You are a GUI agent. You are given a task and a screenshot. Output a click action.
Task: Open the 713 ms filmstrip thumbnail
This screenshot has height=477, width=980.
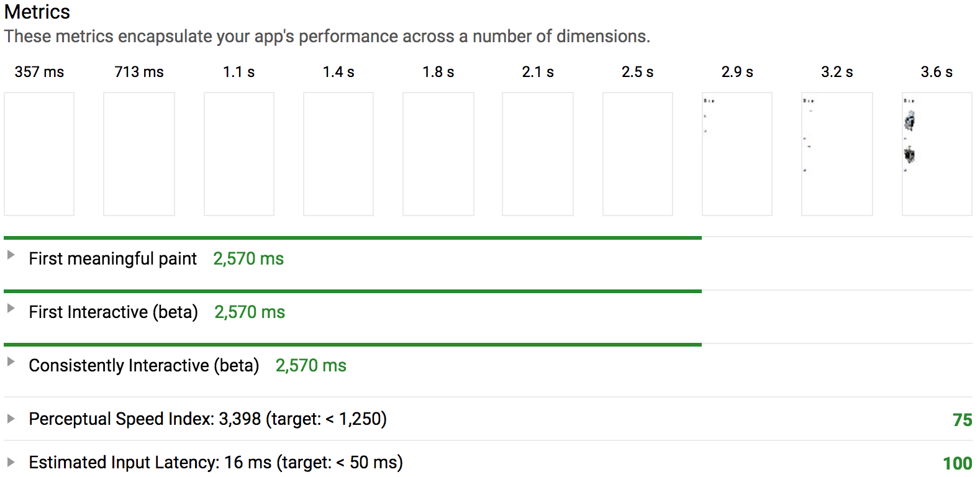139,154
